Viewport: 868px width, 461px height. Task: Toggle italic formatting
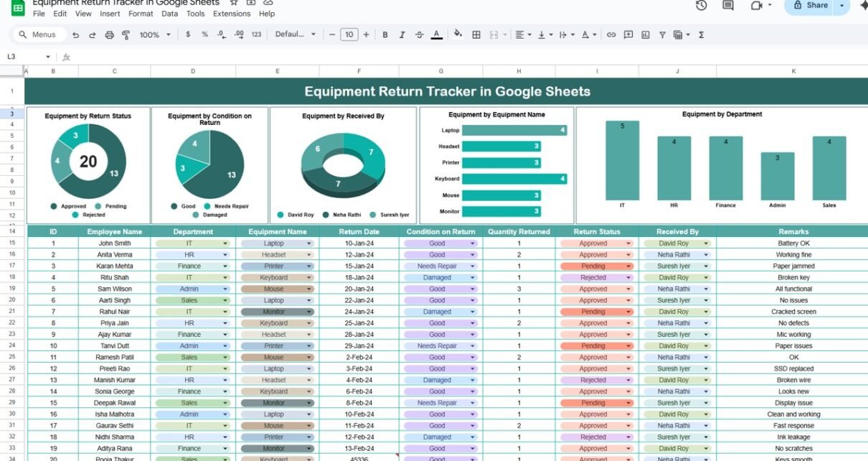402,34
